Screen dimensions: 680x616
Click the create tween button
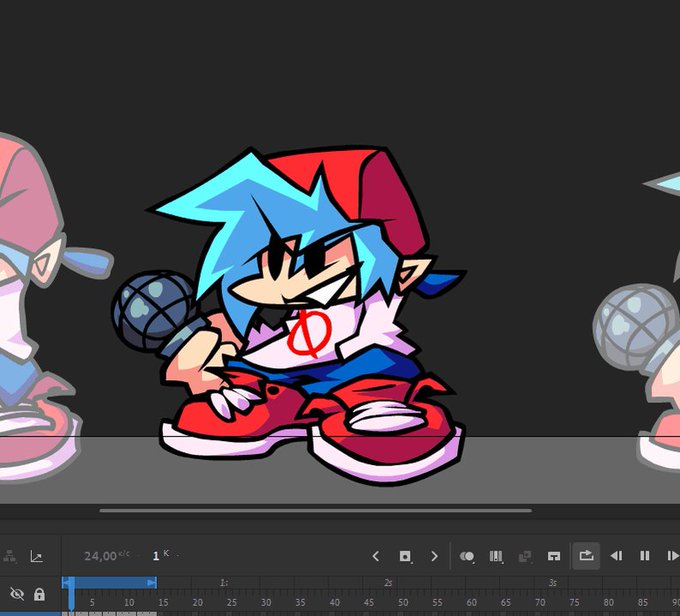click(525, 556)
